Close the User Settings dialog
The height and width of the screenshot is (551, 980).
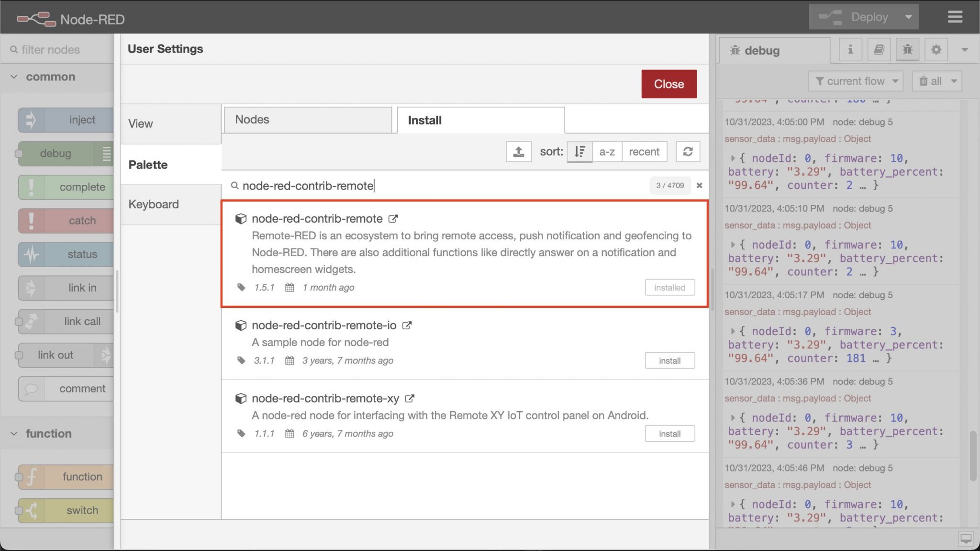[x=669, y=84]
